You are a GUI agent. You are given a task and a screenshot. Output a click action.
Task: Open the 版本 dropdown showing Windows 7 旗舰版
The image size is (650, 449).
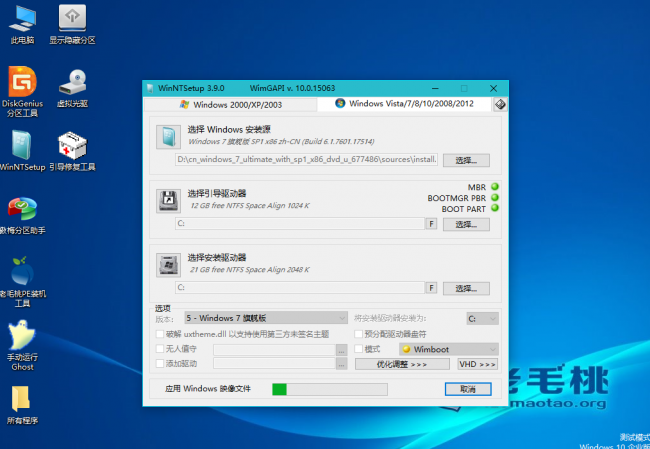click(x=266, y=318)
